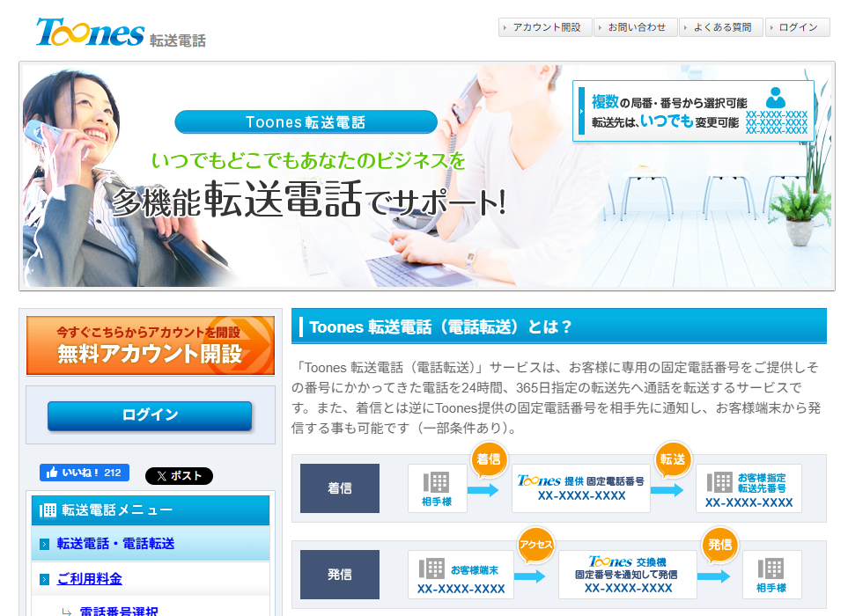Click the 転送電話メニュー header building icon
The width and height of the screenshot is (848, 616).
[x=48, y=510]
